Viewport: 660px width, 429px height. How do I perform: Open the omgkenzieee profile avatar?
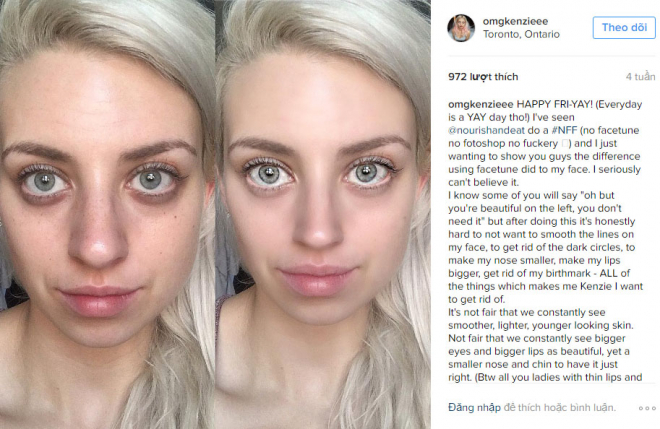point(461,28)
